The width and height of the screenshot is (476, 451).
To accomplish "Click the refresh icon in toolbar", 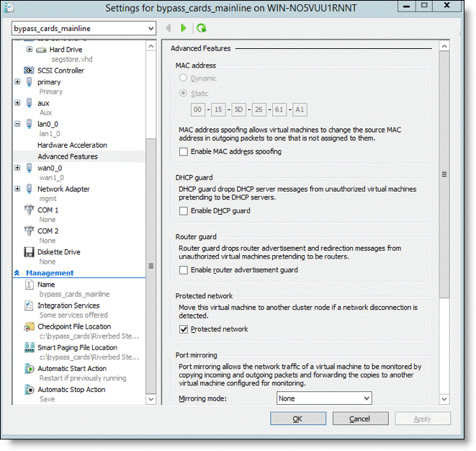I will [x=201, y=28].
